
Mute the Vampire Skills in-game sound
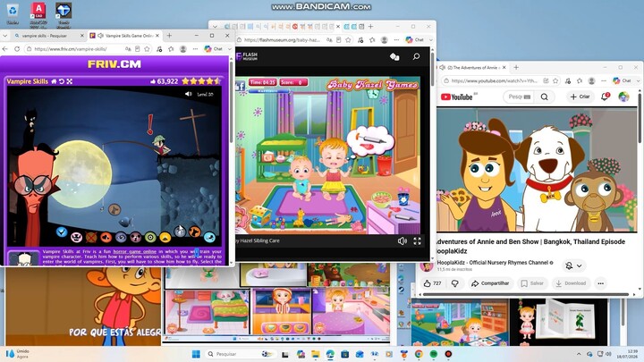(188, 94)
